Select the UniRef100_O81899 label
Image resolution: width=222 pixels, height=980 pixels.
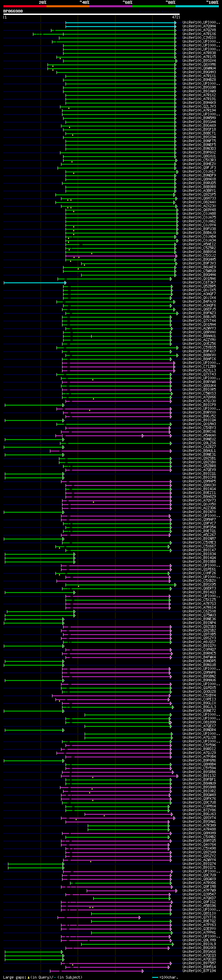[199, 722]
